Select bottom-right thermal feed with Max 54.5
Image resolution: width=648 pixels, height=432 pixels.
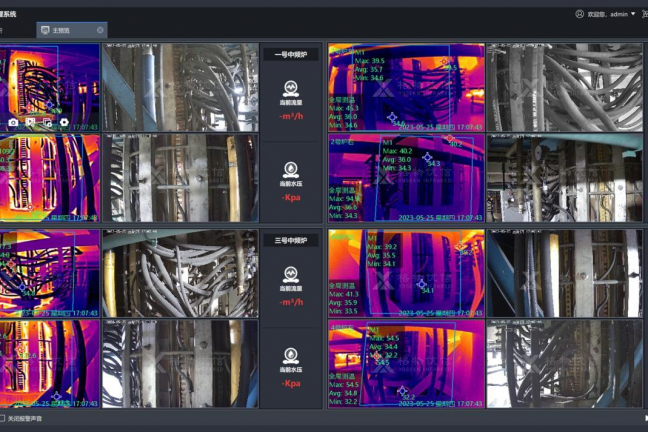coord(406,363)
